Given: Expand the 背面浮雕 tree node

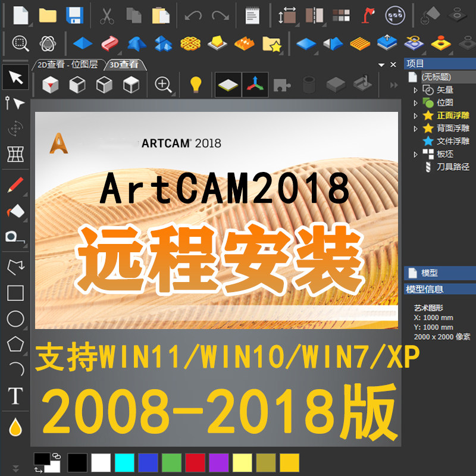Looking at the screenshot, I should click(415, 129).
